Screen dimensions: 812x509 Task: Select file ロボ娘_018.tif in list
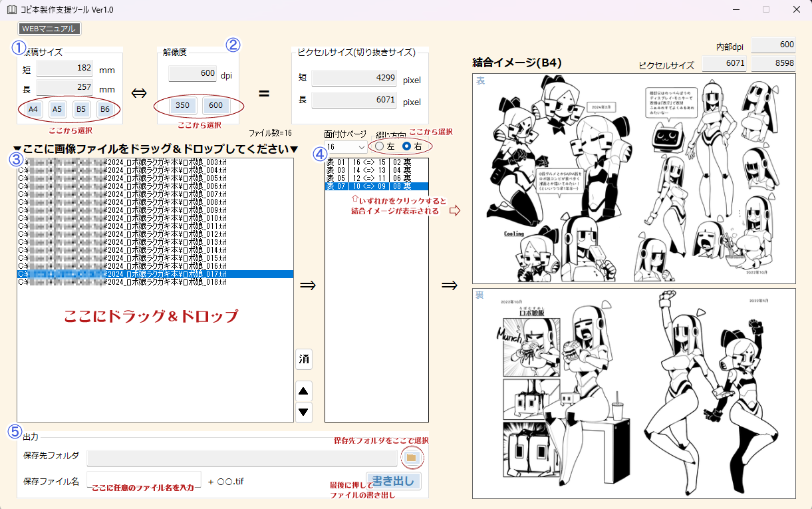point(155,282)
